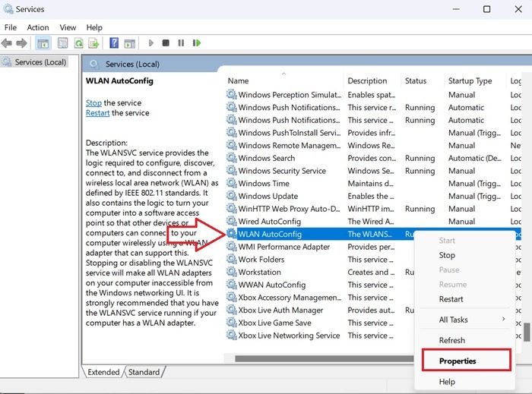Click gear icon of Windows Search service
532x394 pixels.
point(231,158)
